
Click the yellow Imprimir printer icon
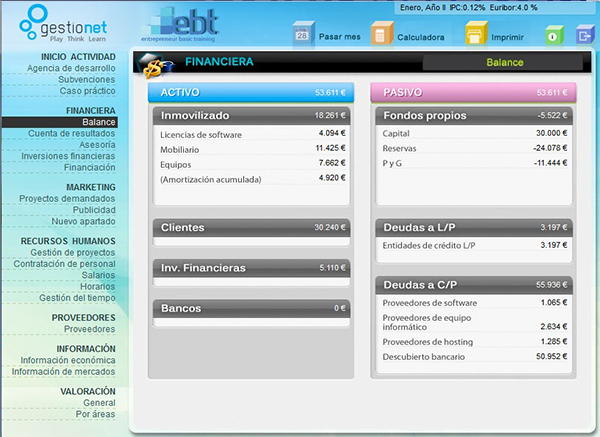[x=476, y=34]
